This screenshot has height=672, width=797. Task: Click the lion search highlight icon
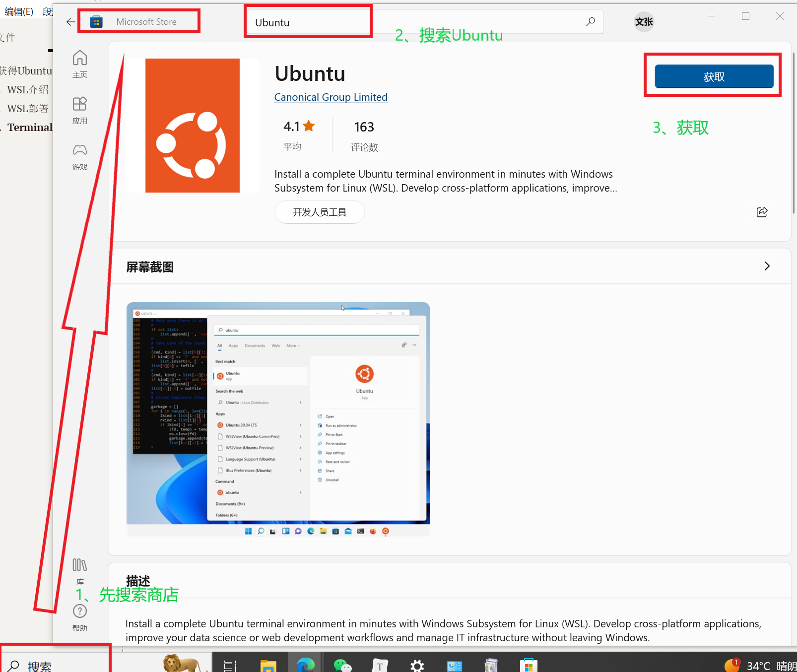[182, 663]
